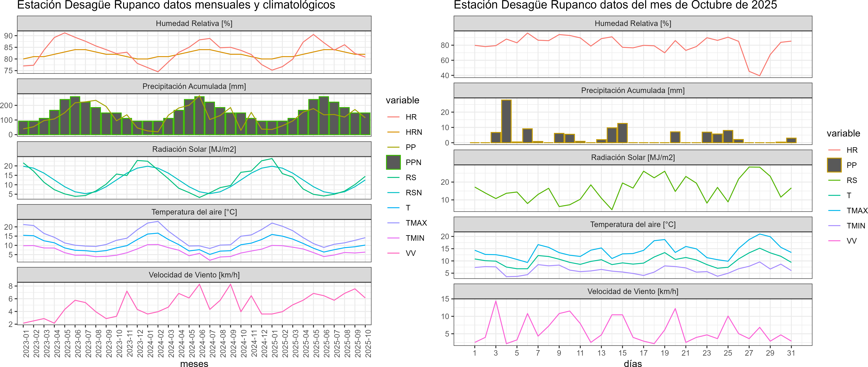This screenshot has width=868, height=367.
Task: Click the PPN gray legend swatch
Action: pos(393,162)
